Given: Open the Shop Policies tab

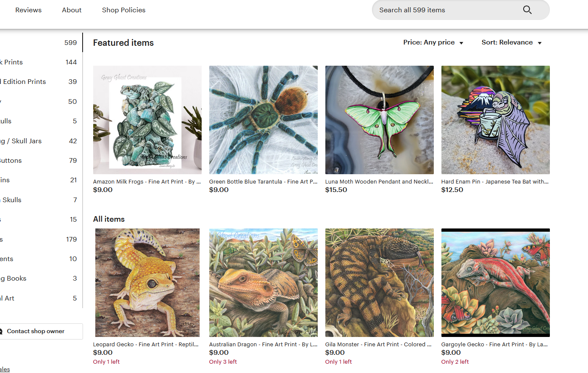Looking at the screenshot, I should pos(124,10).
